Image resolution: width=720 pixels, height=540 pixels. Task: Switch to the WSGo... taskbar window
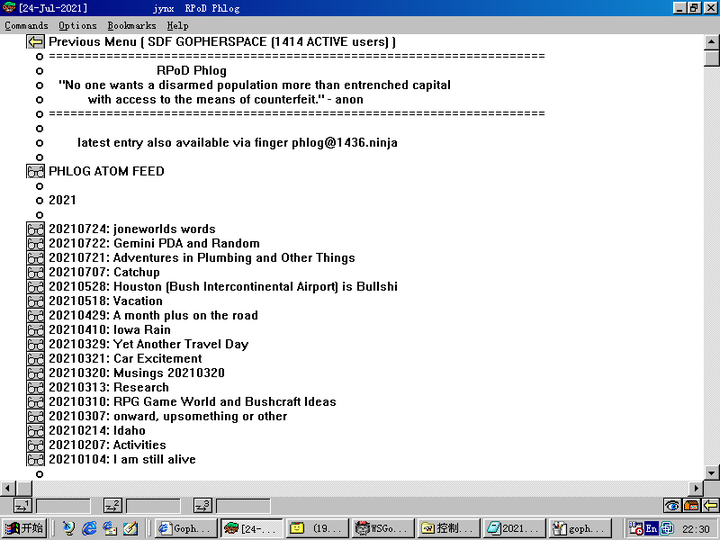(381, 528)
